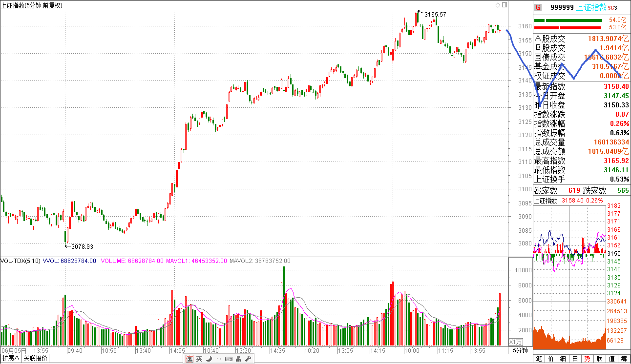Toggle punctuation mode in IME toolbar

[x=218, y=359]
